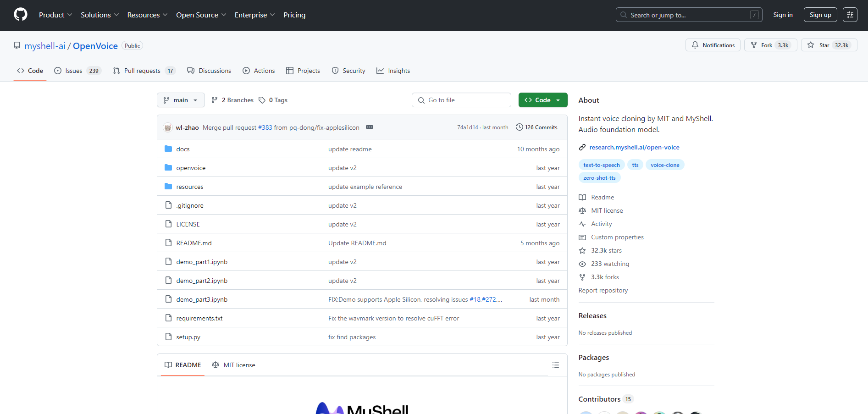Open the docs folder
This screenshot has height=414, width=868.
[183, 149]
